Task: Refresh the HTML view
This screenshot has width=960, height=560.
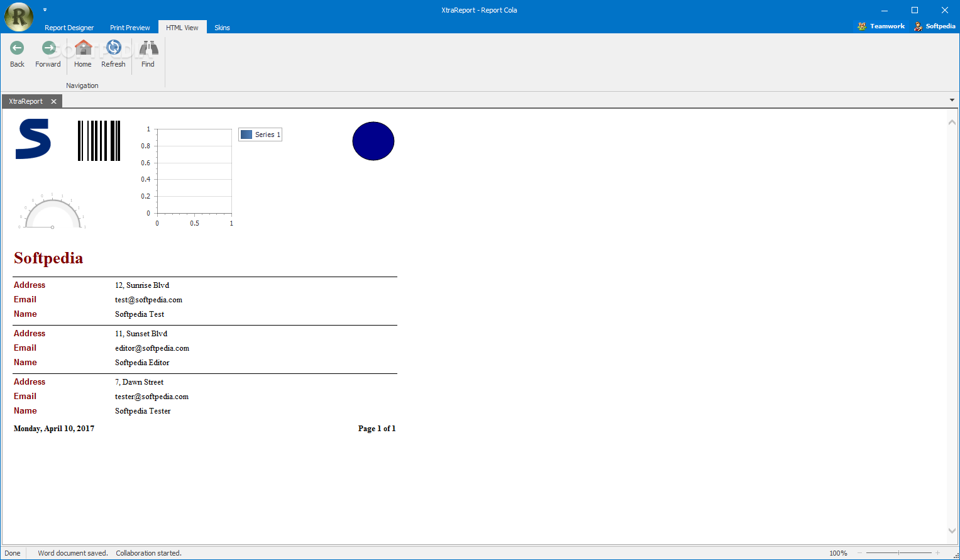Action: coord(113,54)
